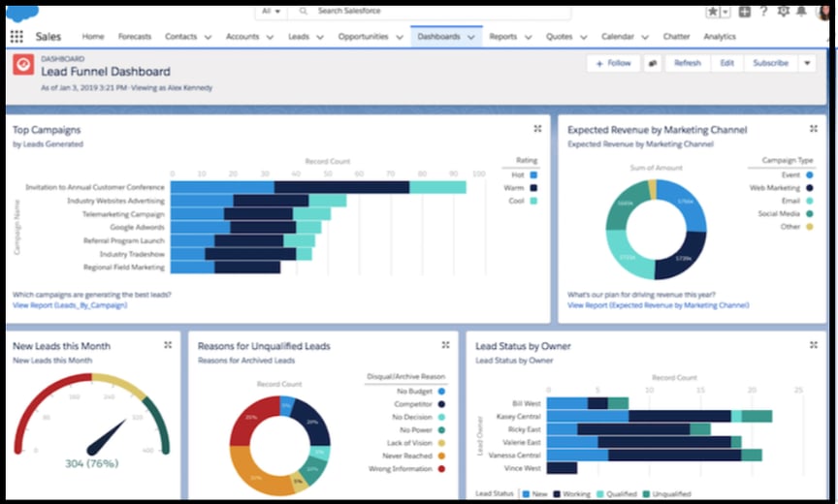Click the Never Reached legend dot
Screen dimensions: 838x504
(x=441, y=456)
